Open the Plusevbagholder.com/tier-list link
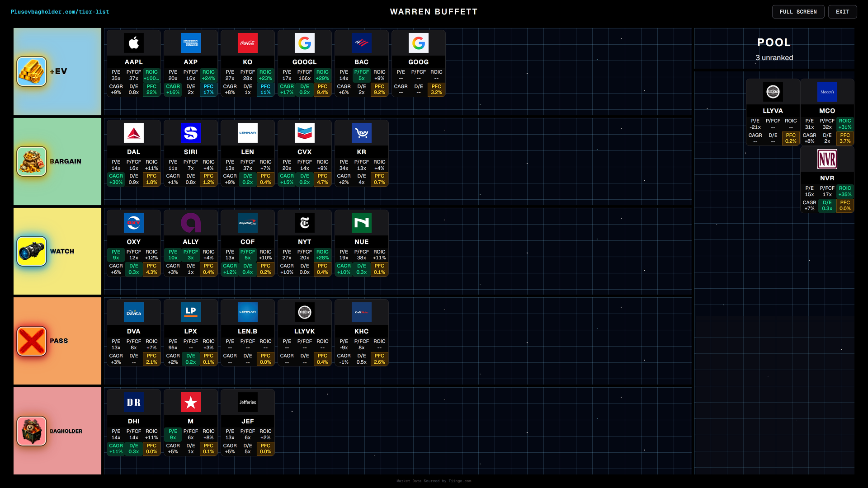 pos(60,12)
